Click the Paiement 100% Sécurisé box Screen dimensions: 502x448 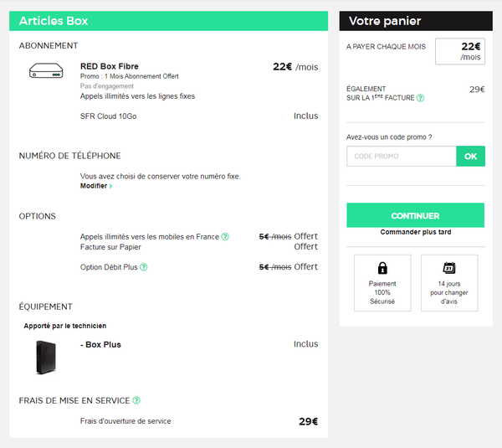[x=382, y=283]
